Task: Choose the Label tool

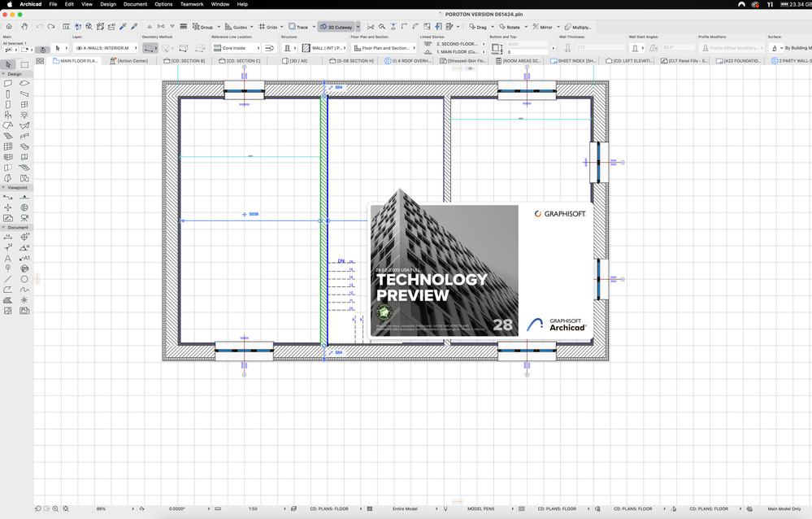Action: pos(24,258)
